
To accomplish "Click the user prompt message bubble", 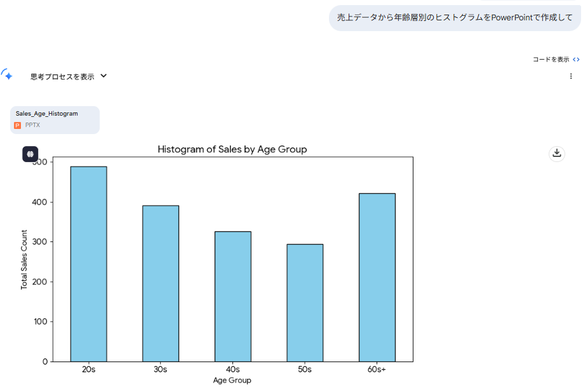I will click(x=455, y=18).
